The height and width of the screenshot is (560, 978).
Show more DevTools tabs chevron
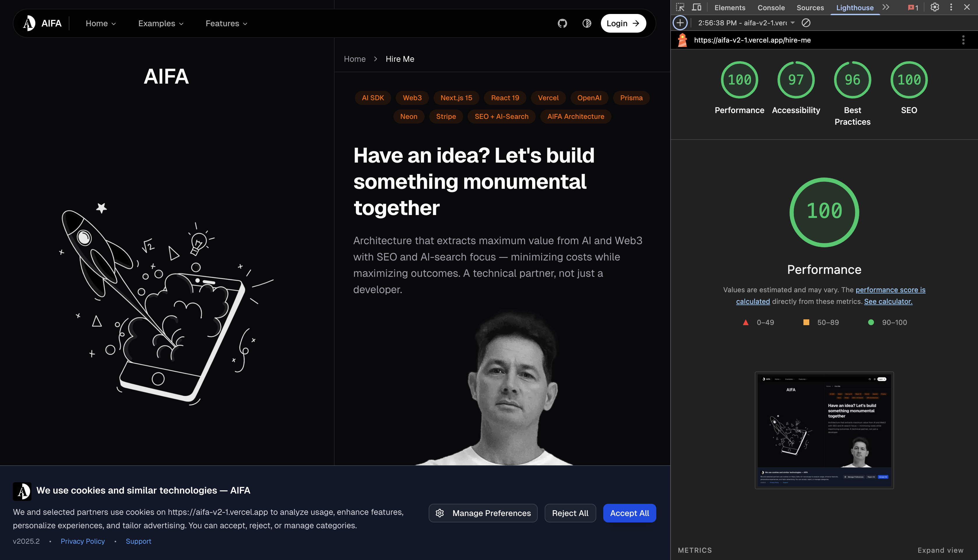coord(886,7)
